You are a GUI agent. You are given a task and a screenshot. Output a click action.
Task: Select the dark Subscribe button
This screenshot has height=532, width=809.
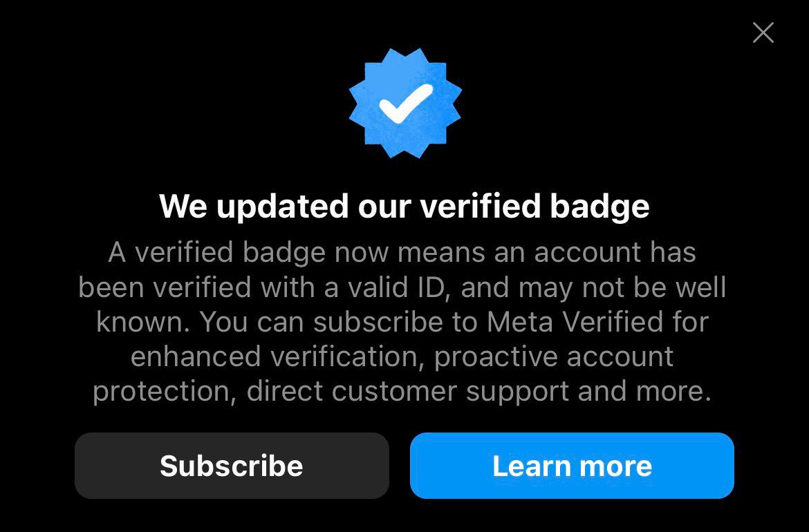[232, 466]
